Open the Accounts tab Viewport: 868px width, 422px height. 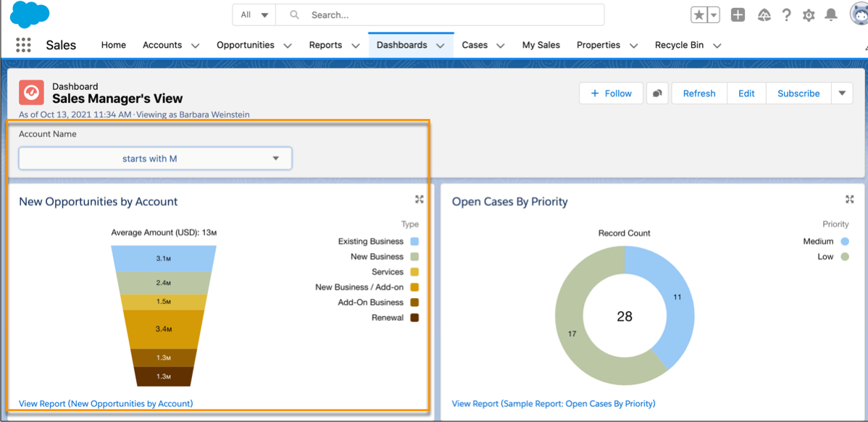coord(162,45)
